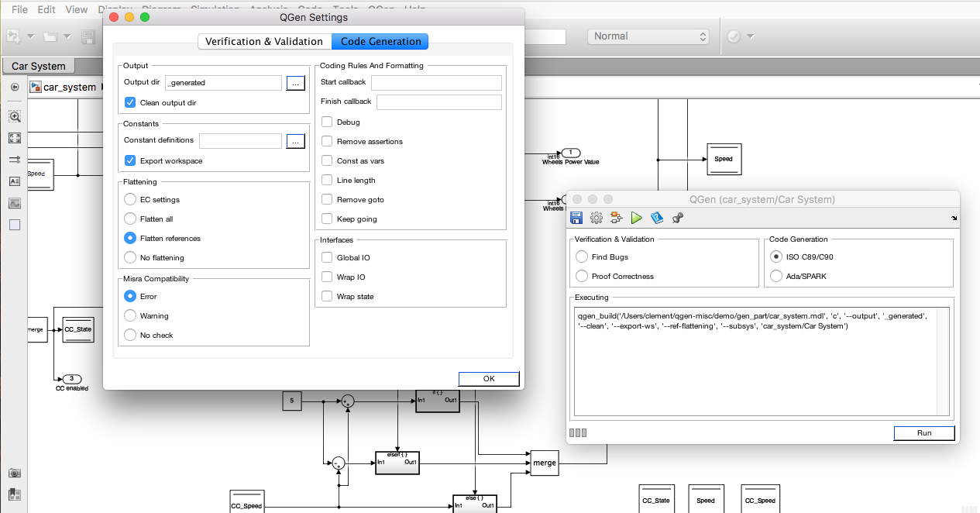This screenshot has width=980, height=513.
Task: Expand the dropdown arrow next to checkmark icon
Action: pos(750,36)
